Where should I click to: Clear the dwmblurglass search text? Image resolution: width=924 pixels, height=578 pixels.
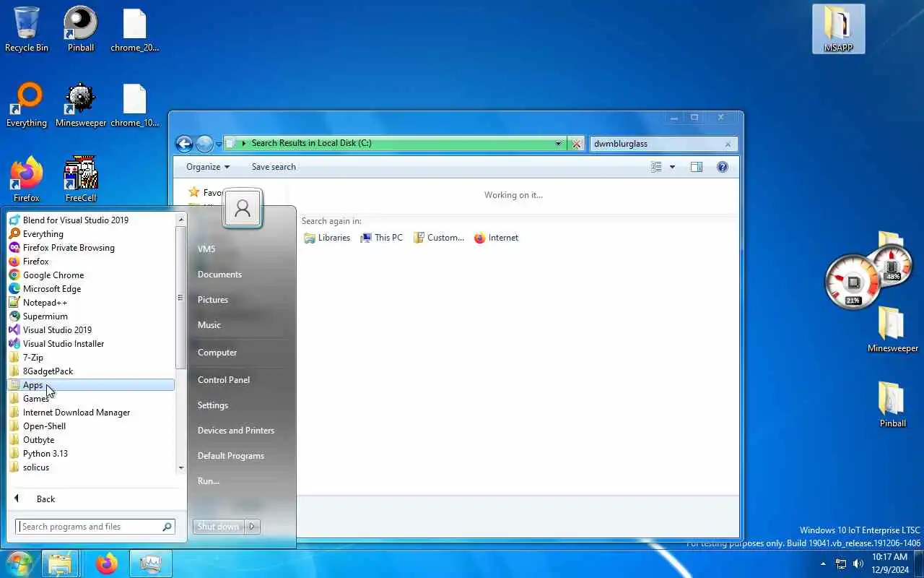point(728,144)
